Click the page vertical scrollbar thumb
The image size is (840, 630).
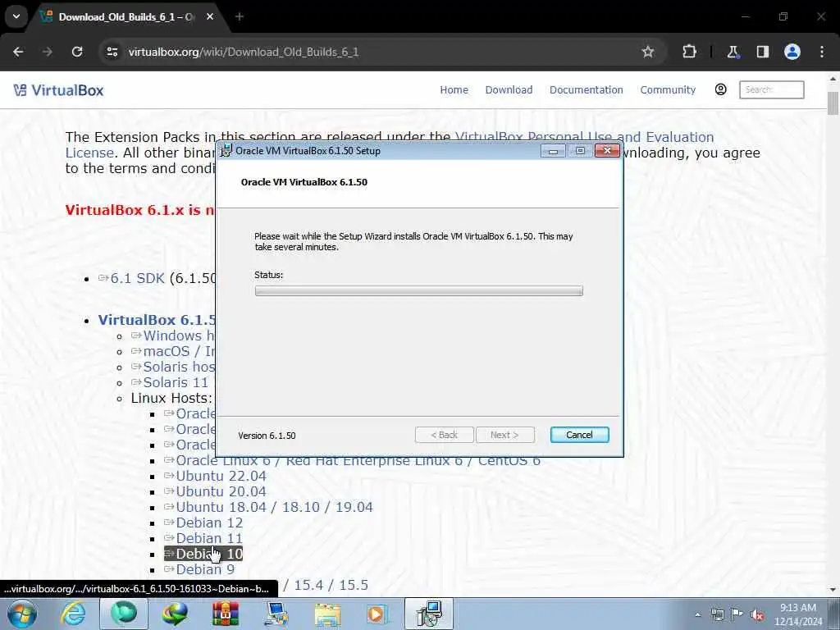pos(833,103)
